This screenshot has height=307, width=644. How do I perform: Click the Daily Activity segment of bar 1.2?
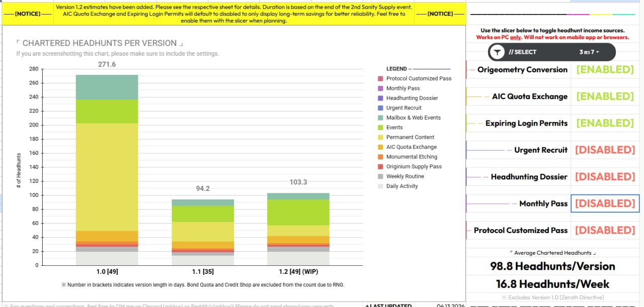[298, 258]
